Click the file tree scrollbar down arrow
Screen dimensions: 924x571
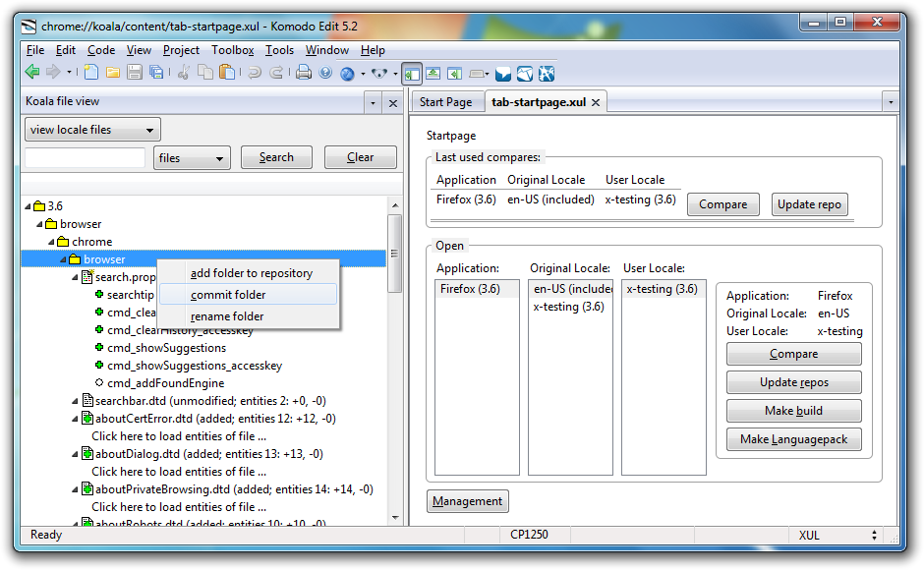(x=395, y=517)
